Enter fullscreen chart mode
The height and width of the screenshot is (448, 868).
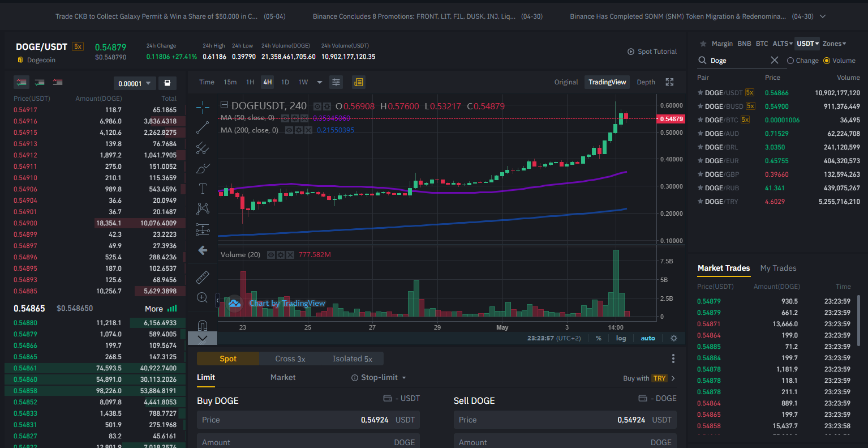click(669, 82)
